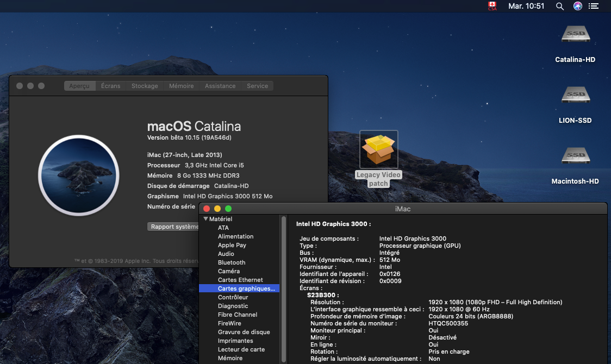Select Fibre Channel in the sidebar
Image resolution: width=611 pixels, height=364 pixels.
(x=238, y=315)
